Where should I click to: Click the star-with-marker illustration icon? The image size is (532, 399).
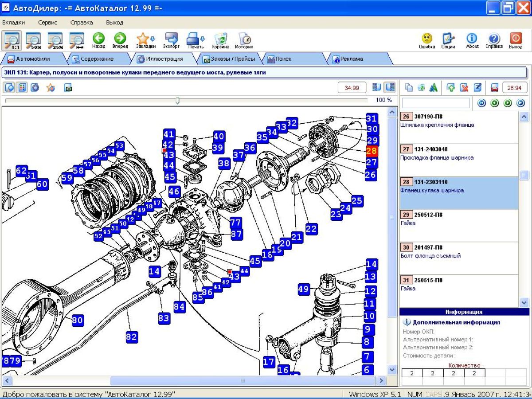pos(51,88)
